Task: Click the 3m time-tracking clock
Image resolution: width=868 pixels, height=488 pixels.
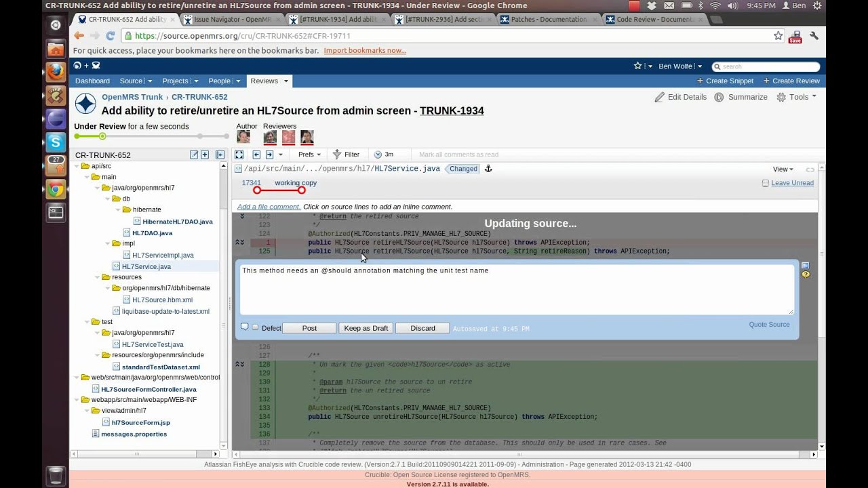Action: [x=384, y=155]
